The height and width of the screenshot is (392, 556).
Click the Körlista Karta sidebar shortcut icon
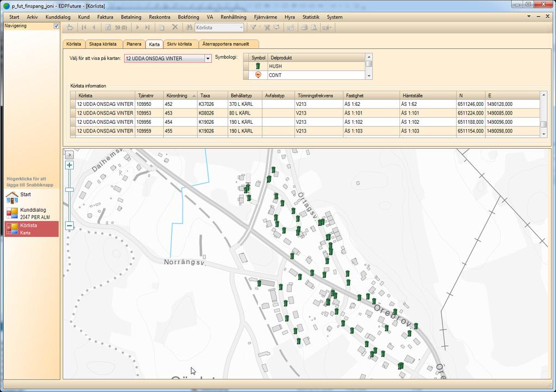[x=12, y=229]
